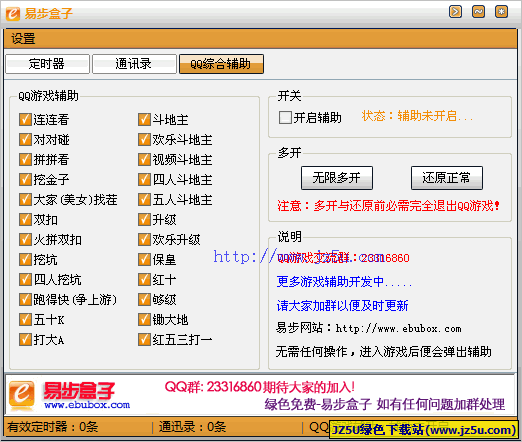Image resolution: width=522 pixels, height=442 pixels.
Task: Toggle the 保皇 checkbox
Action: 144,259
